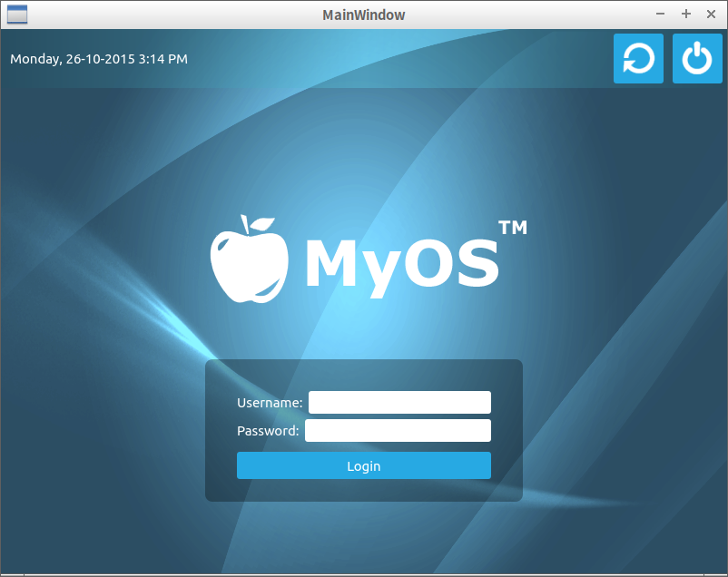This screenshot has width=728, height=577.
Task: Open the window menu icon in title bar
Action: tap(16, 15)
